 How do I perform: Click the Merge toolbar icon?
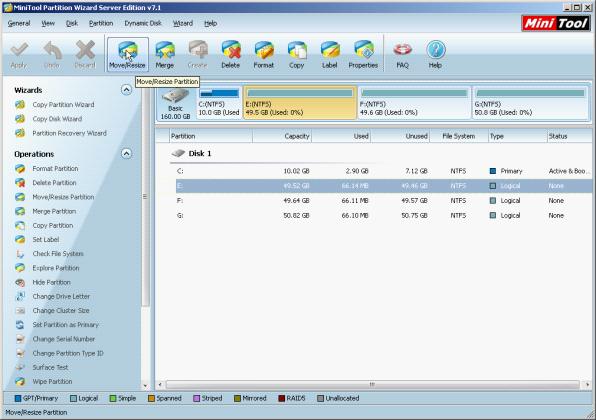(x=165, y=55)
